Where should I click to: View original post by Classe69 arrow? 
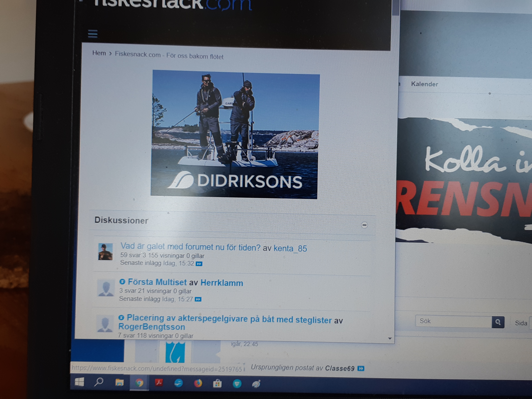361,368
